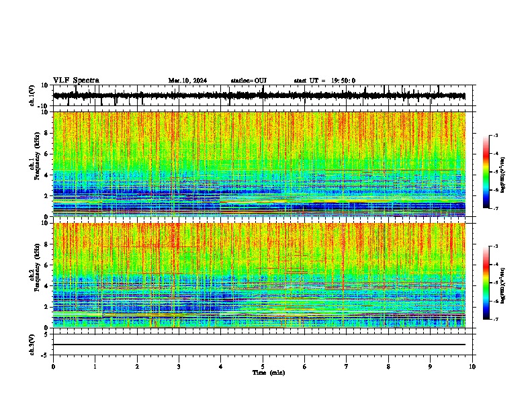Click the ch.1 voltage waveform trace
This screenshot has width=532, height=411.
pyautogui.click(x=259, y=96)
